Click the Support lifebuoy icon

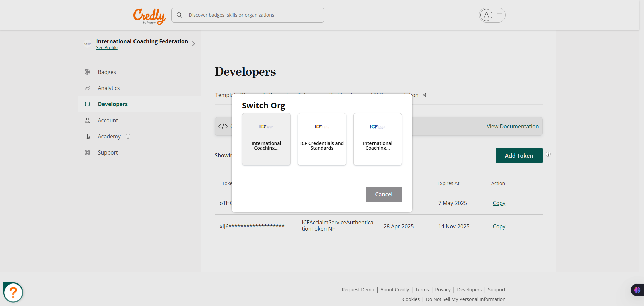pyautogui.click(x=87, y=152)
